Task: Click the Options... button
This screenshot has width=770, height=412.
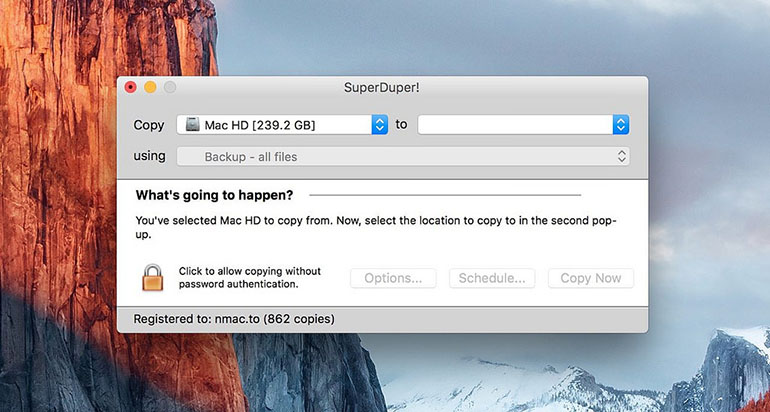Action: tap(393, 278)
